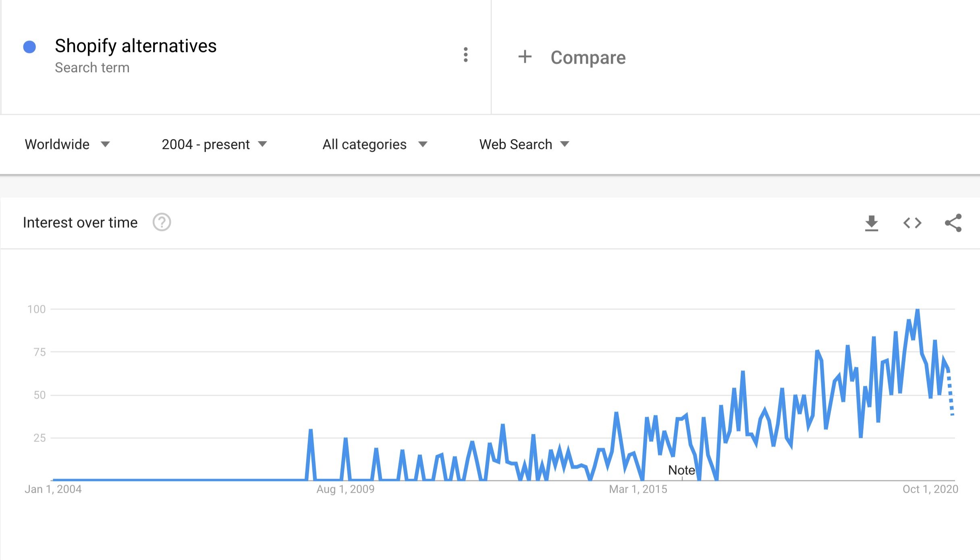Open the embed code icon
Image resolution: width=980 pixels, height=560 pixels.
pyautogui.click(x=912, y=223)
